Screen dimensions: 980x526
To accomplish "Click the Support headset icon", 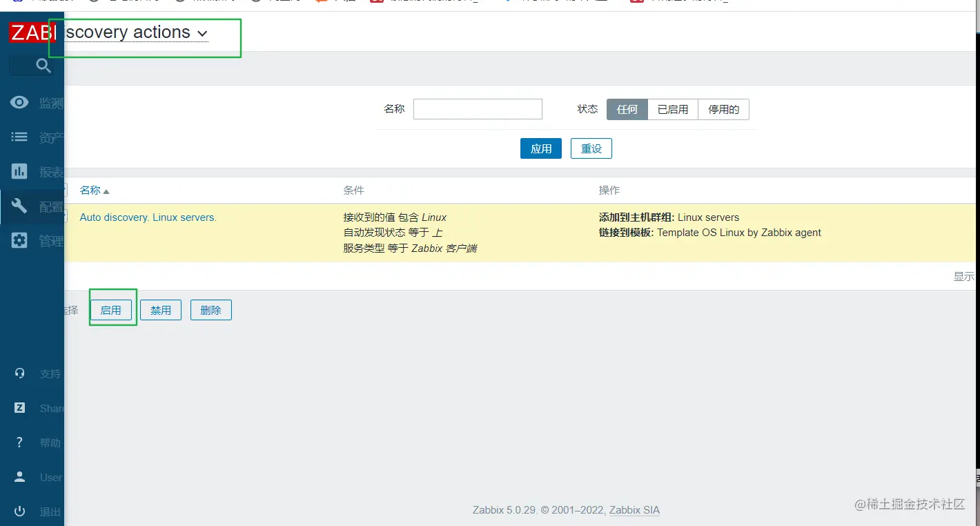I will tap(19, 373).
